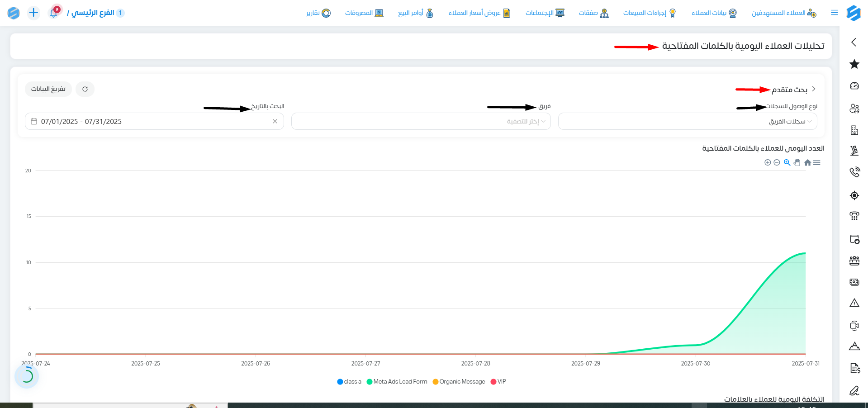Open the signature pen icon in sidebar
This screenshot has width=868, height=408.
pyautogui.click(x=854, y=390)
